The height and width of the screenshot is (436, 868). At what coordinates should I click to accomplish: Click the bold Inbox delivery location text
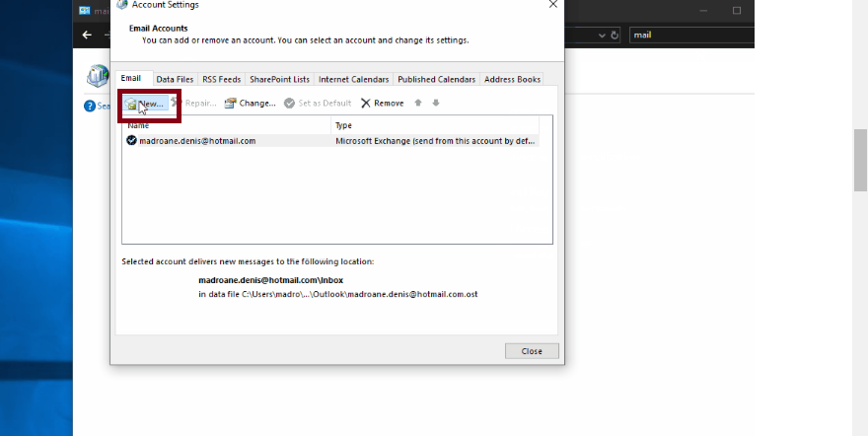click(270, 280)
